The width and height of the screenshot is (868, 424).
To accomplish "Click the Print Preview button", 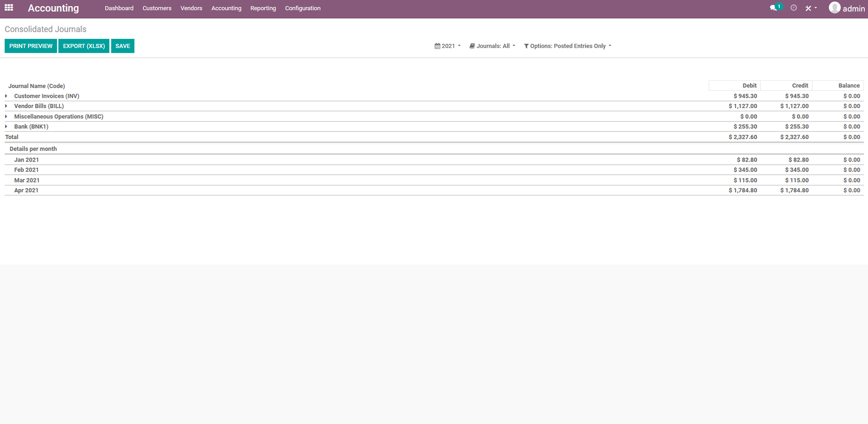I will pyautogui.click(x=31, y=46).
